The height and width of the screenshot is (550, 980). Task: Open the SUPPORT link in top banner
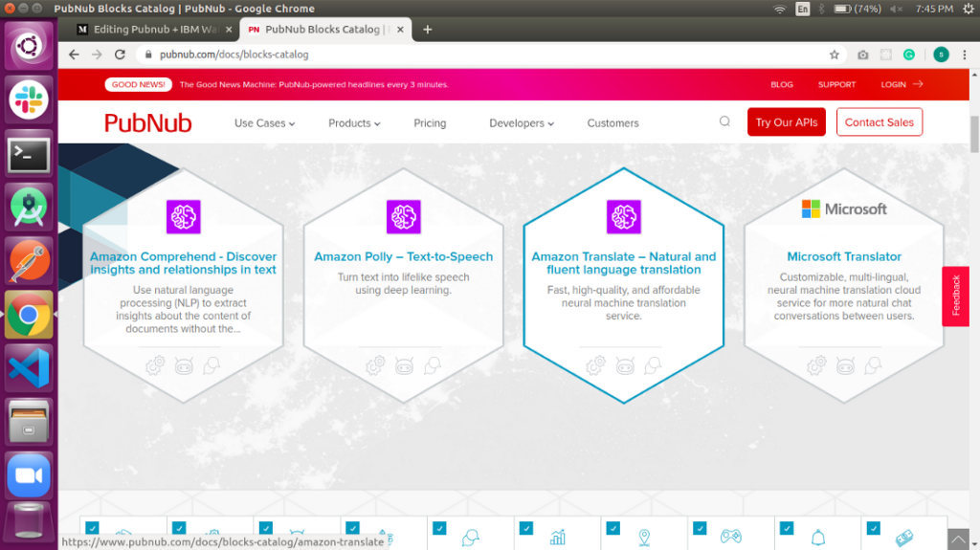point(836,84)
